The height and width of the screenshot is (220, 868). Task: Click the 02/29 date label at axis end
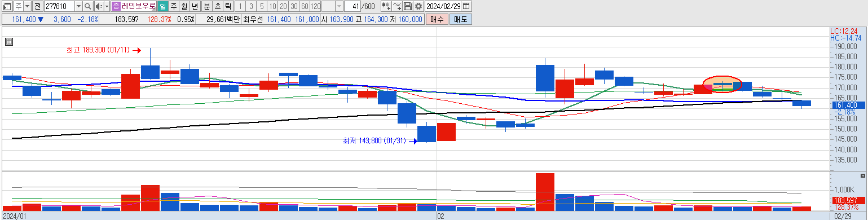843,216
